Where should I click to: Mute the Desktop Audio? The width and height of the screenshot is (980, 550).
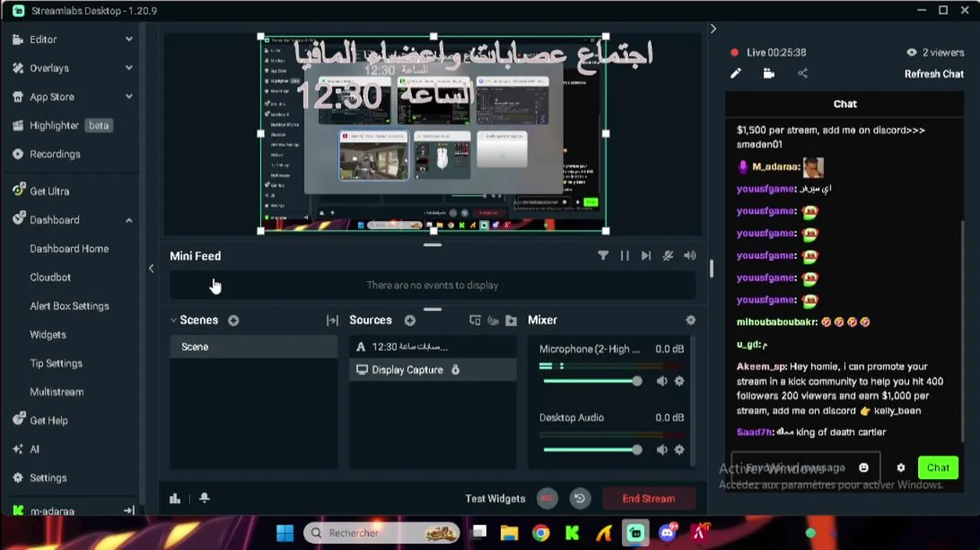[662, 450]
